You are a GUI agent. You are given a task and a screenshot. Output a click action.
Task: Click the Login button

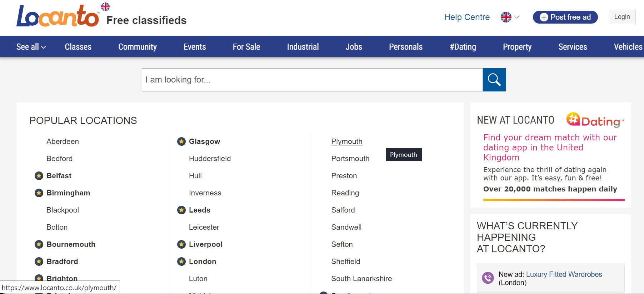coord(622,17)
